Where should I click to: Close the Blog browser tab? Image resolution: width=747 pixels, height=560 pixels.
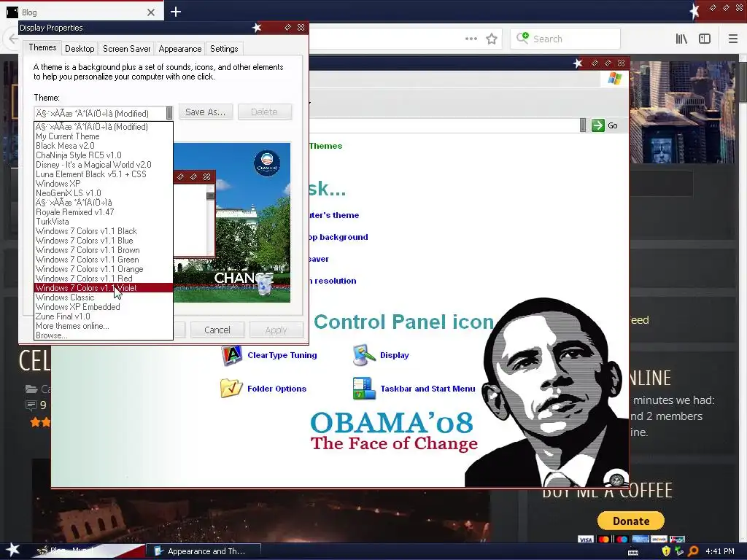[151, 12]
